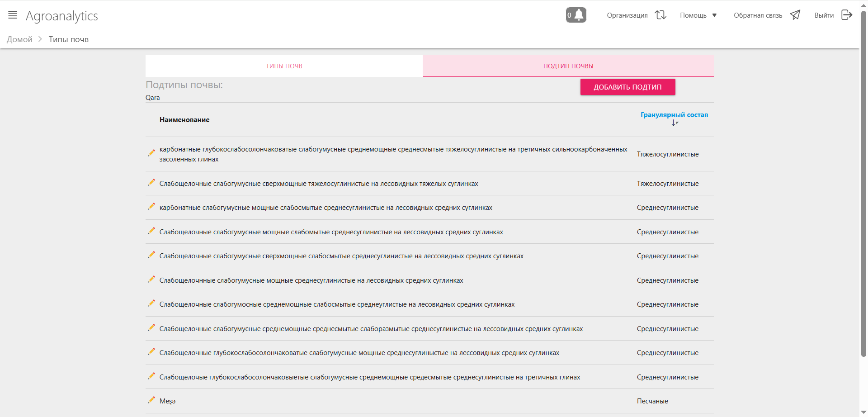868x417 pixels.
Task: Click pencil beside Слабощелочнные слабогумусные мощные row
Action: point(151,280)
